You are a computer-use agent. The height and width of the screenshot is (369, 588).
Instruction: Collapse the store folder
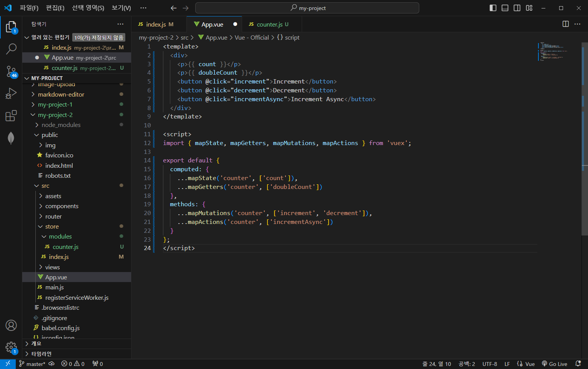(52, 227)
